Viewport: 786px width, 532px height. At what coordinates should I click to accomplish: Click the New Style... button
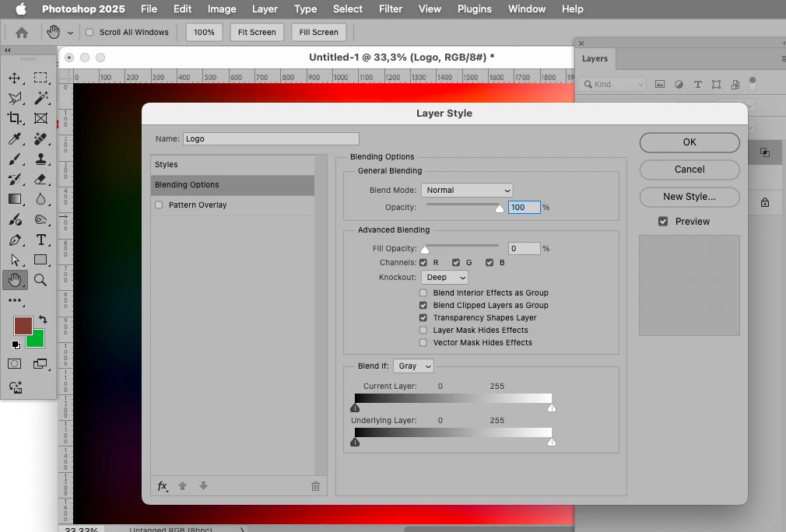click(690, 197)
